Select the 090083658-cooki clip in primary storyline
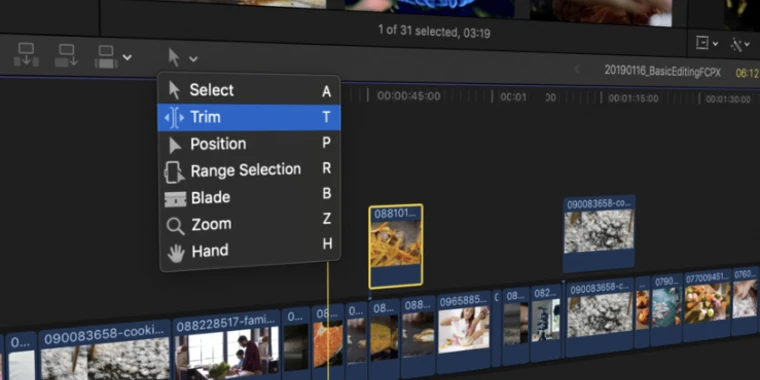760x380 pixels. pyautogui.click(x=105, y=349)
